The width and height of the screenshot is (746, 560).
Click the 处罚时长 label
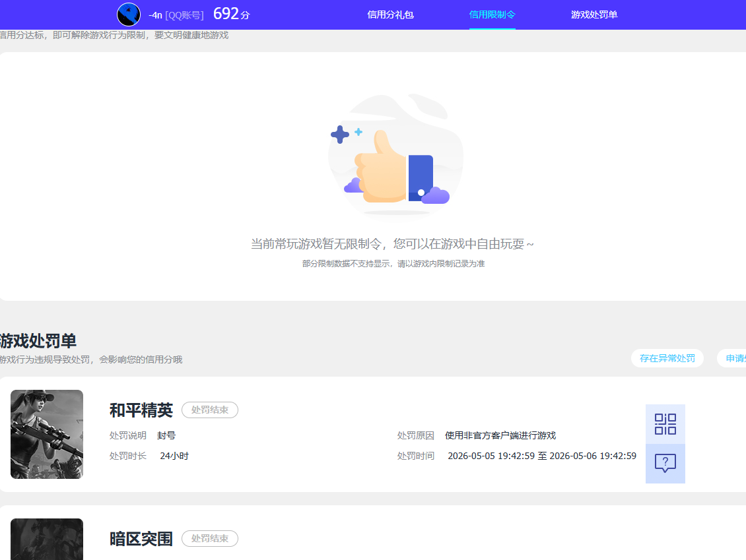(x=127, y=456)
